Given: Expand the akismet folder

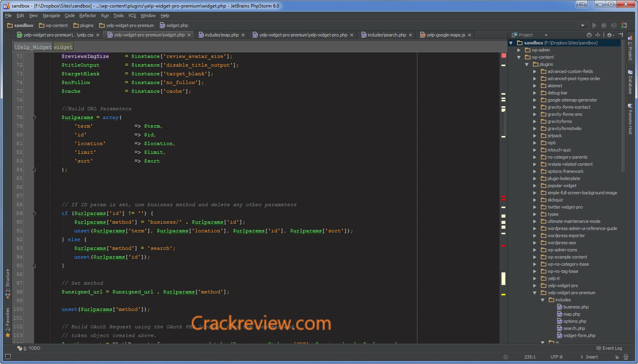Looking at the screenshot, I should (534, 86).
